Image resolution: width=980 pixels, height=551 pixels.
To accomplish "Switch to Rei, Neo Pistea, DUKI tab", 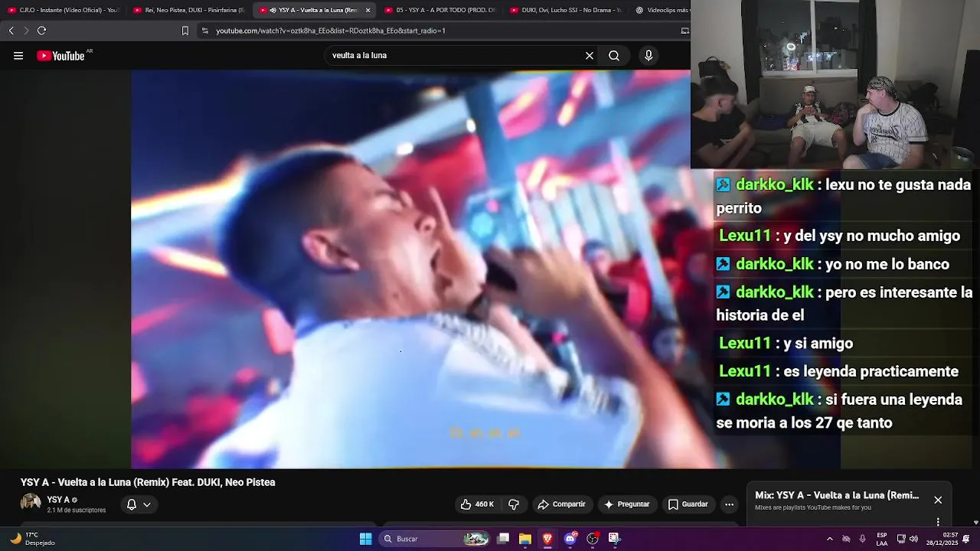I will [x=188, y=10].
